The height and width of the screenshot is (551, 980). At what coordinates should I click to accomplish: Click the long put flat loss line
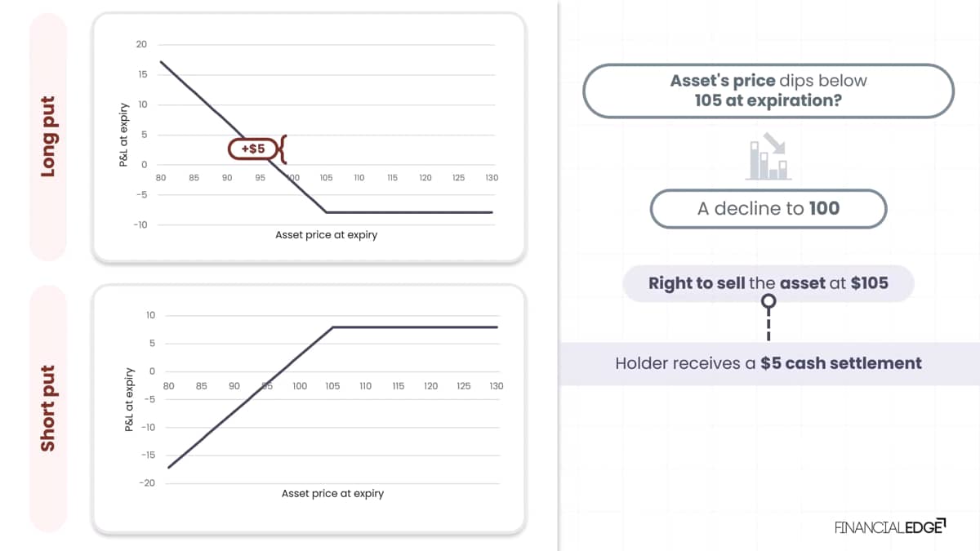tap(409, 212)
